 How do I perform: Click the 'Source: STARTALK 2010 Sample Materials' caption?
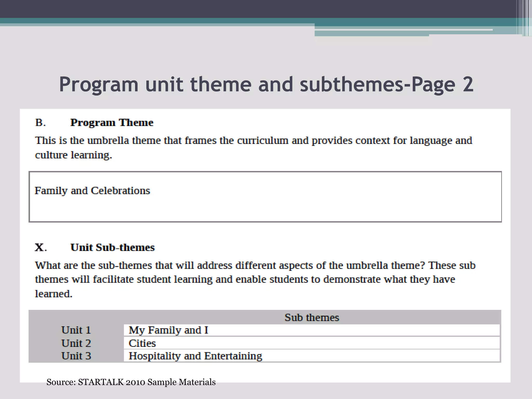pyautogui.click(x=131, y=382)
